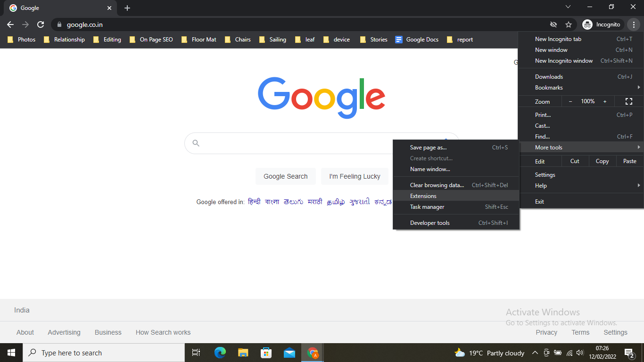This screenshot has width=644, height=362.
Task: Select Name window in submenu
Action: coord(456,169)
